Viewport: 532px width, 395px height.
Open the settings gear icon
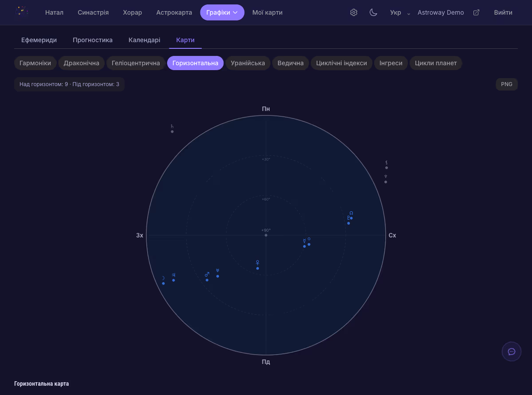pyautogui.click(x=353, y=12)
